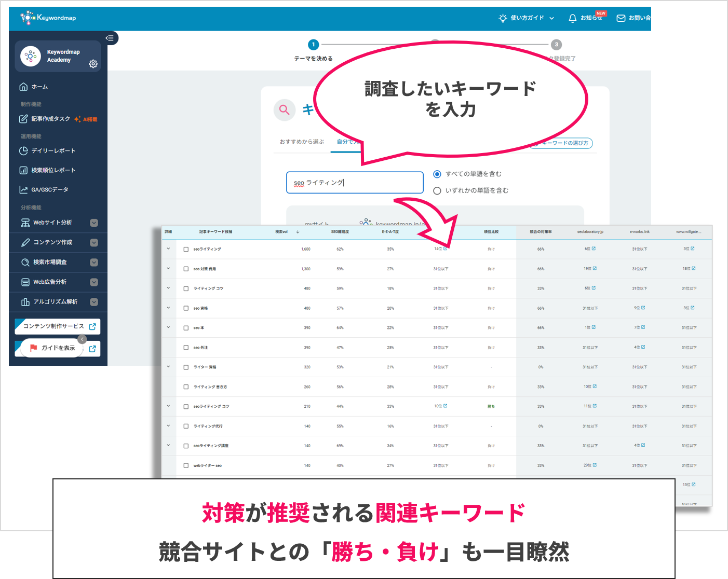Viewport: 728px width, 579px height.
Task: Open external link icon next to 14位
Action: tap(446, 249)
